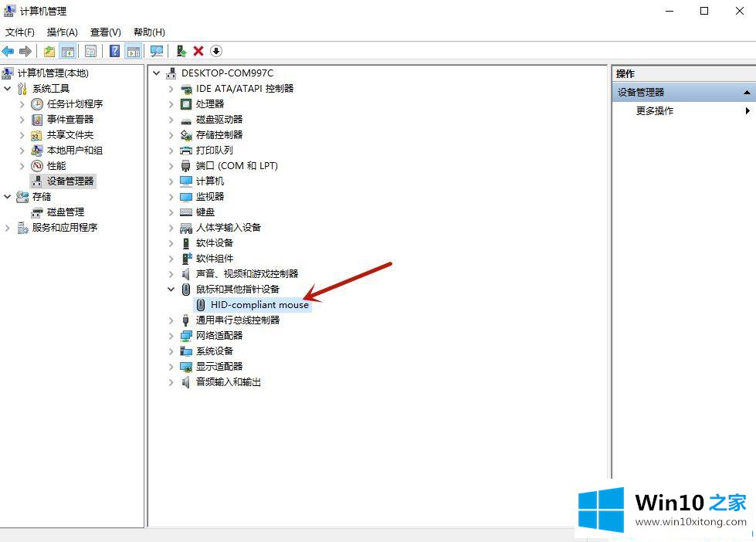The width and height of the screenshot is (756, 542).
Task: Click the Properties toolbar icon
Action: click(x=91, y=51)
